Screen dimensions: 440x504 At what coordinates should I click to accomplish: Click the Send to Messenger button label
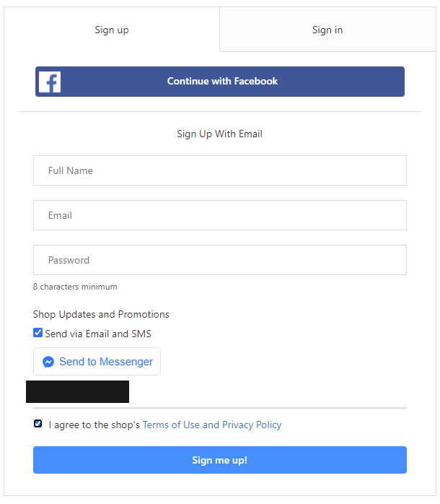(x=106, y=362)
